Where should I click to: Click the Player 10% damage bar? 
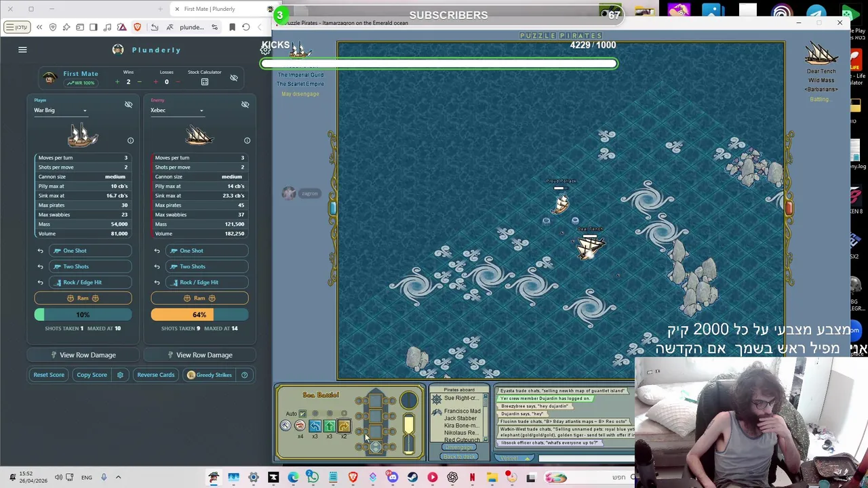83,314
